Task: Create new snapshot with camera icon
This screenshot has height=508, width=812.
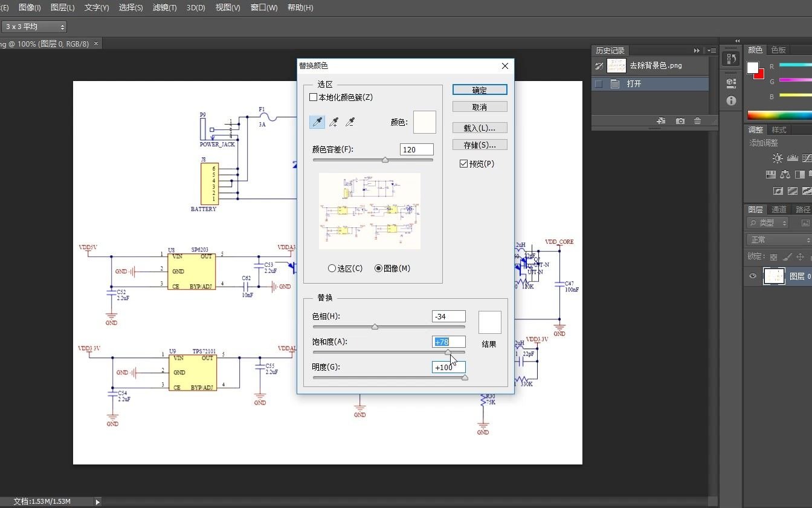Action: (x=680, y=121)
